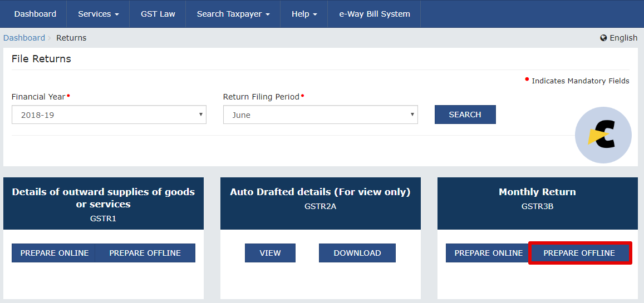Open the floating chat assistant logo
The image size is (644, 303).
[603, 135]
